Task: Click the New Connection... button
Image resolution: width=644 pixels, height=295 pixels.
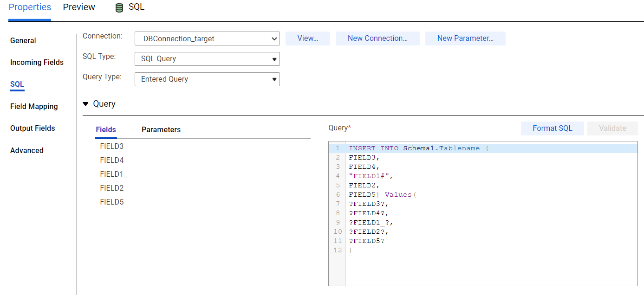Action: click(x=377, y=38)
